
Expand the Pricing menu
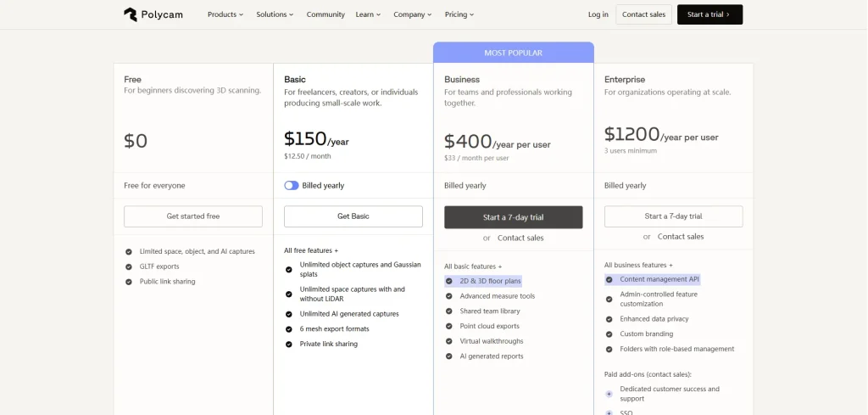pos(459,14)
